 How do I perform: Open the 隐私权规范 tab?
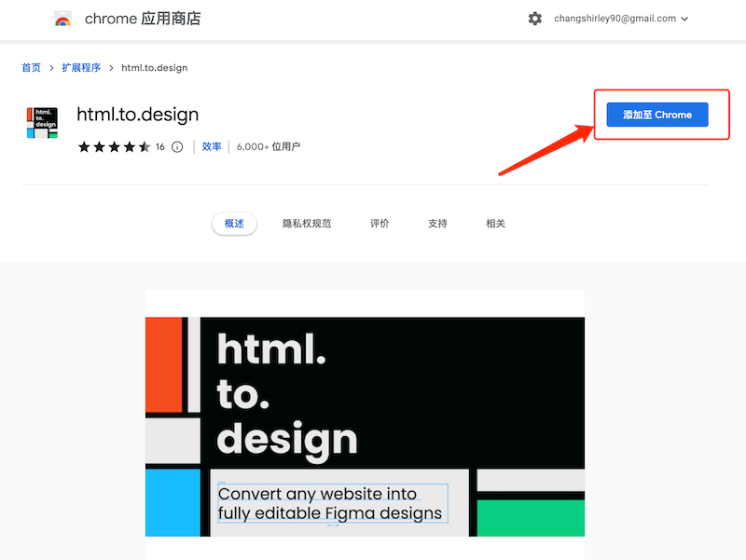(x=307, y=223)
